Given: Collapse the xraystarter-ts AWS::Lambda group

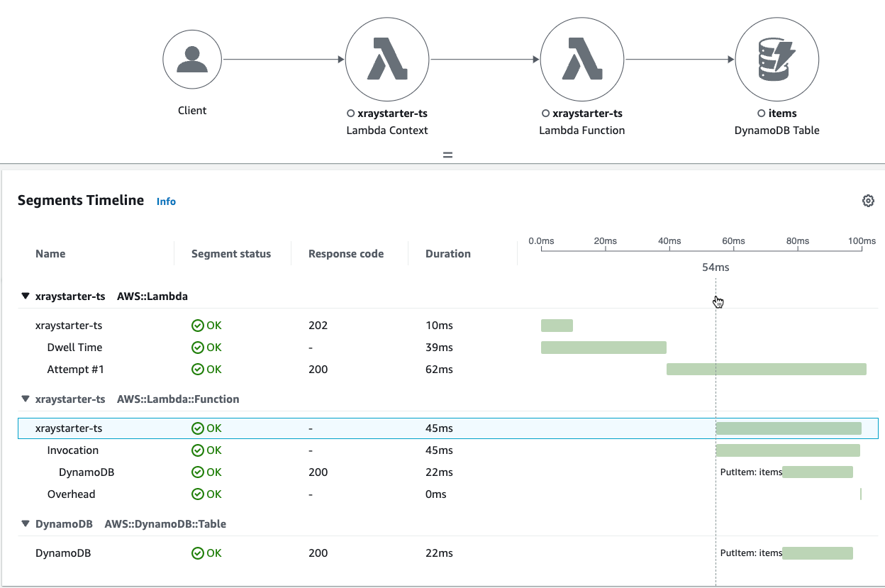Looking at the screenshot, I should coord(26,296).
